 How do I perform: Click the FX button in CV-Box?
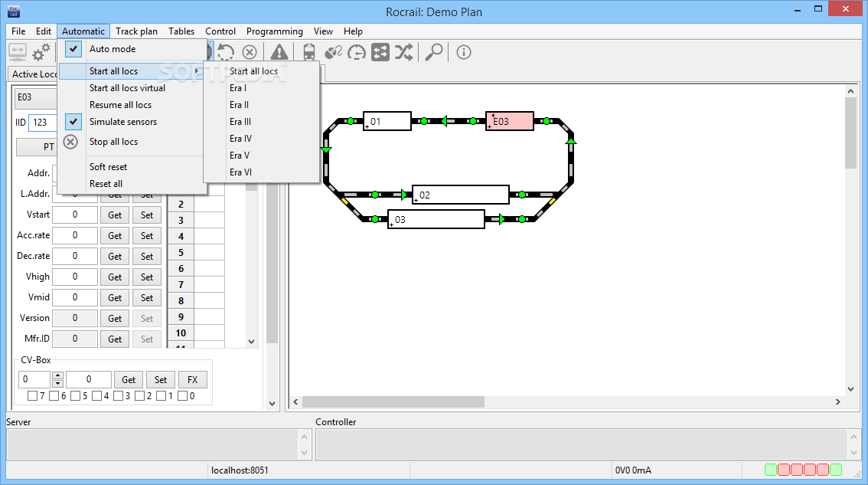click(x=192, y=380)
